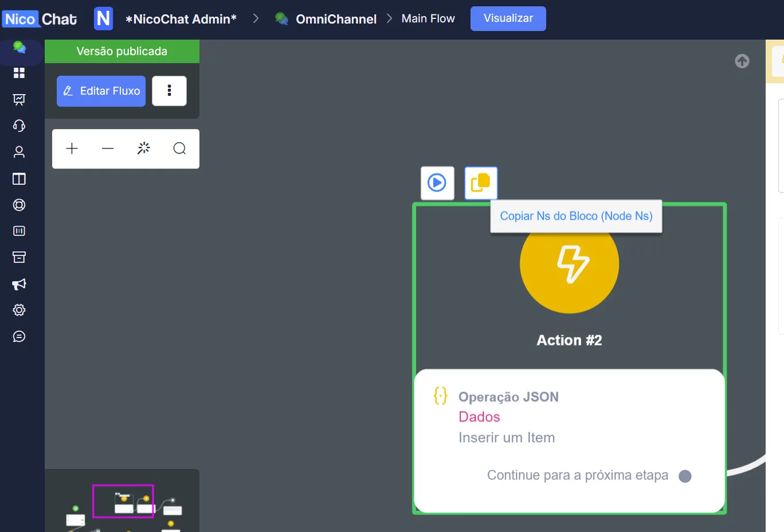
Task: Click the Copiar Ns do Bloco tooltip
Action: 577,216
